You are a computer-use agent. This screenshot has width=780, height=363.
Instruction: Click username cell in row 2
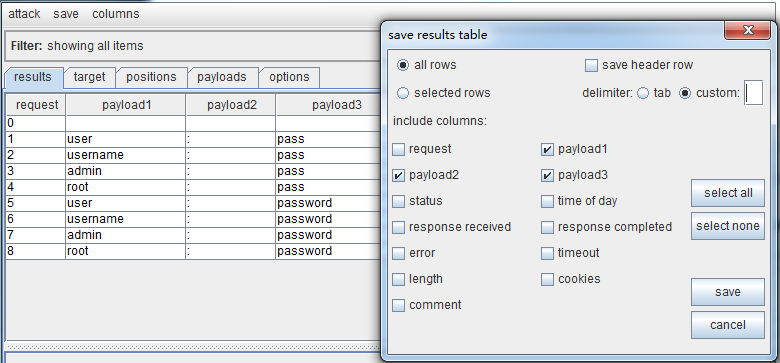(x=125, y=155)
